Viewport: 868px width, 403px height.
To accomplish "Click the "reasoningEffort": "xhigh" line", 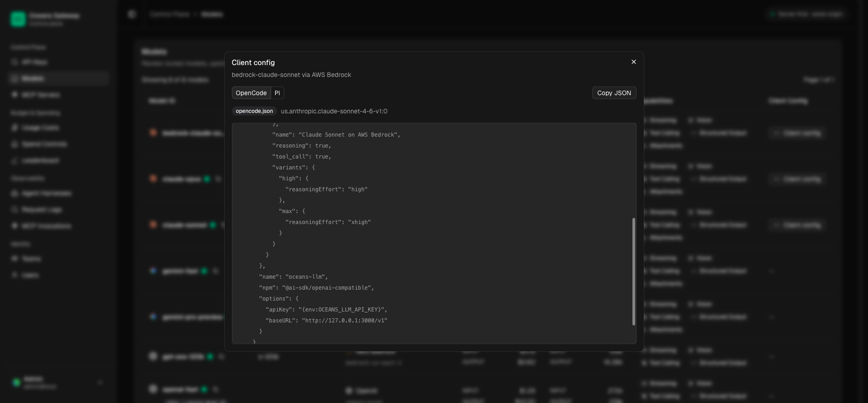I will pyautogui.click(x=328, y=222).
